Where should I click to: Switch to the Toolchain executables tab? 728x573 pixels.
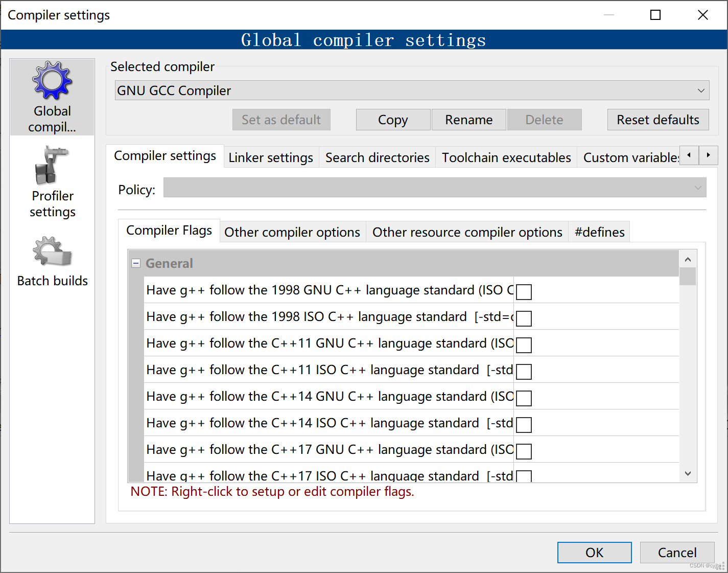pos(506,157)
